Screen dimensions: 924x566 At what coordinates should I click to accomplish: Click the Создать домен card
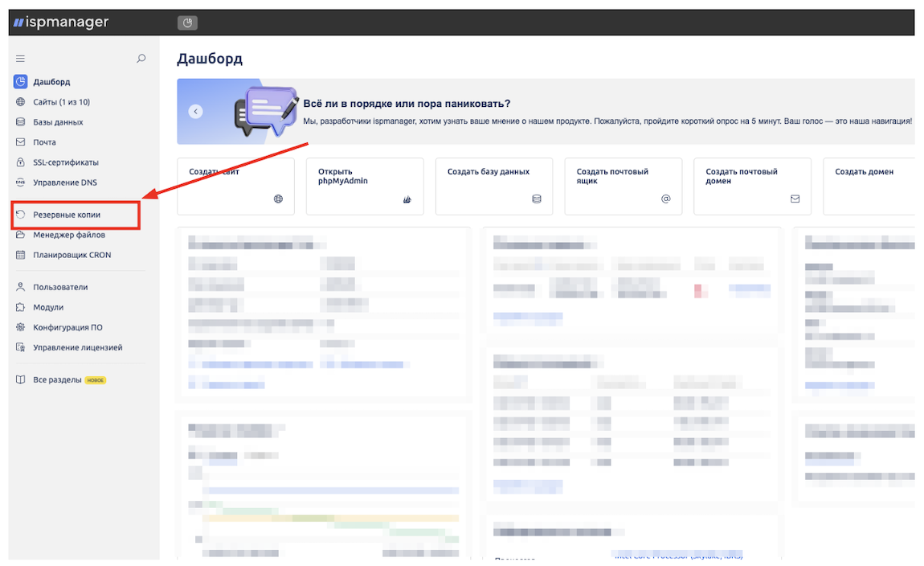tap(868, 186)
